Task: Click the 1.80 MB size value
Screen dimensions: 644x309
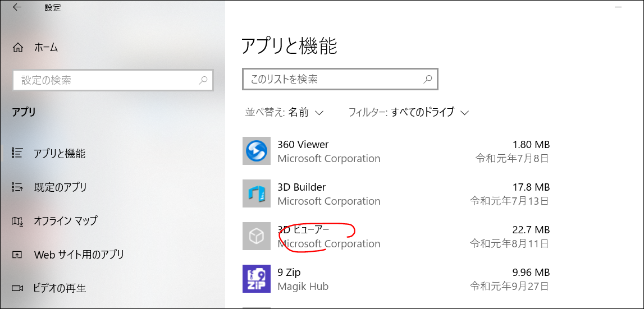Action: click(531, 145)
